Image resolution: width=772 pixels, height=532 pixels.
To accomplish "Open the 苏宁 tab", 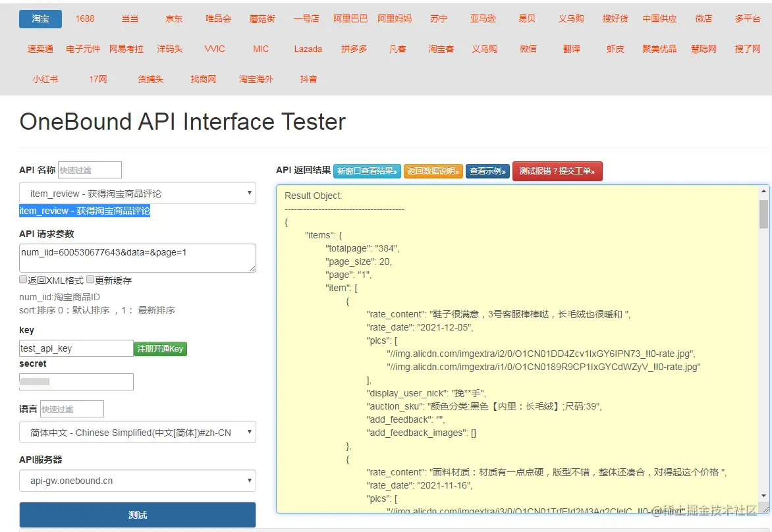I will click(439, 18).
